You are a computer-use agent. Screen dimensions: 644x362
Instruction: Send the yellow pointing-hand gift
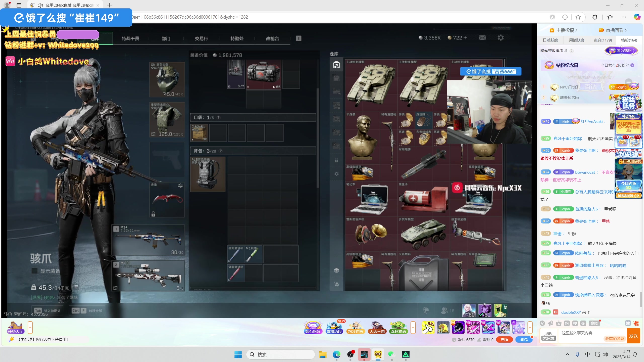[x=428, y=327]
